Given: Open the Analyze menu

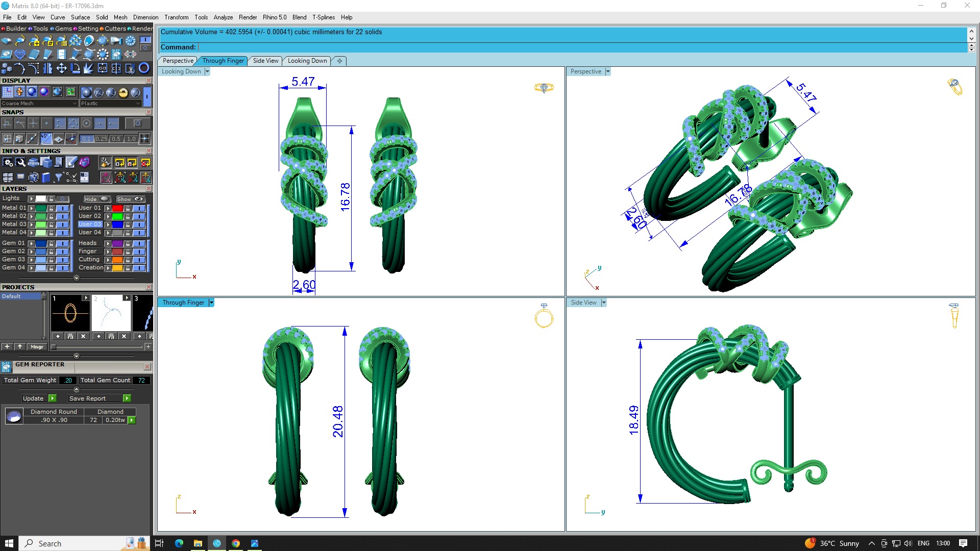Looking at the screenshot, I should [x=223, y=17].
